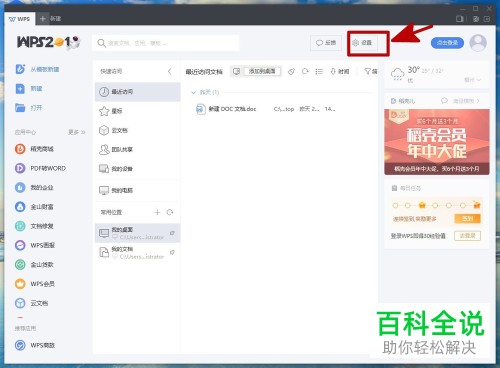500x368 pixels.
Task: Click the rain cloud weather icon
Action: click(397, 74)
